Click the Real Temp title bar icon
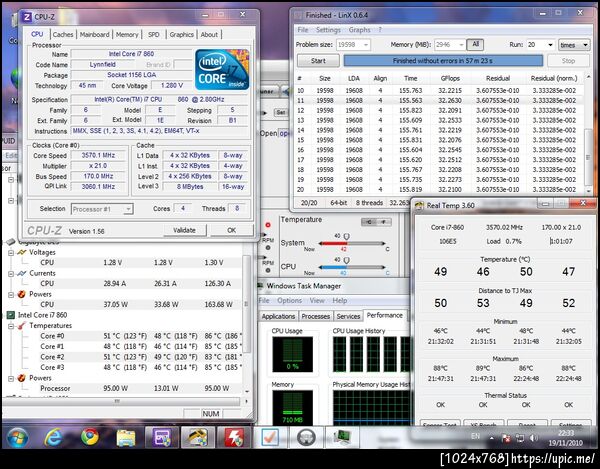The width and height of the screenshot is (600, 469). coord(419,205)
